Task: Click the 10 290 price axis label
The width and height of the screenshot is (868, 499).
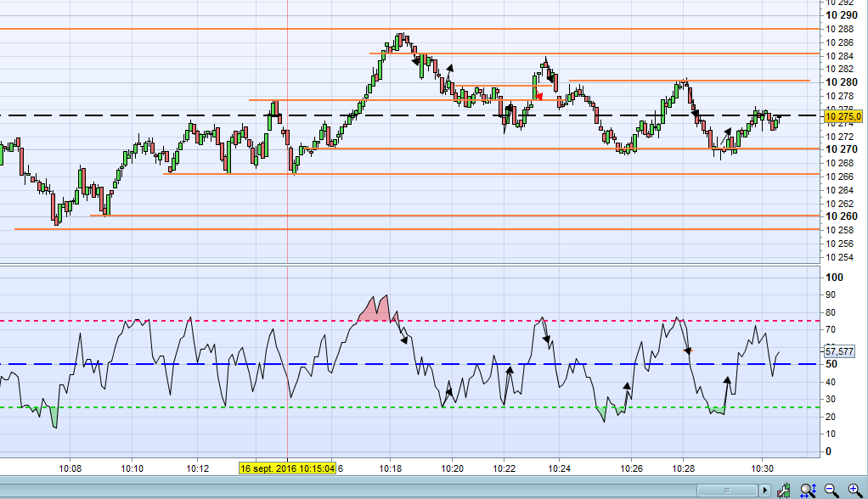Action: (x=842, y=15)
